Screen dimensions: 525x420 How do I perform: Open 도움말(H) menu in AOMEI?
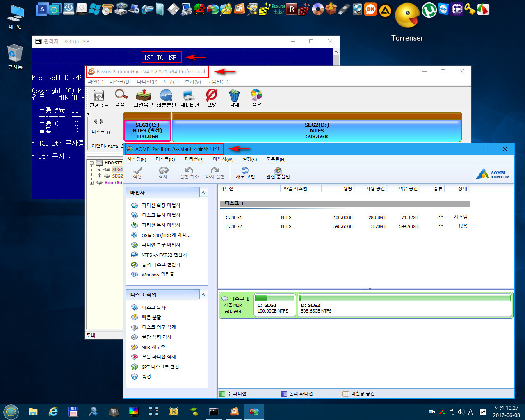coord(276,159)
